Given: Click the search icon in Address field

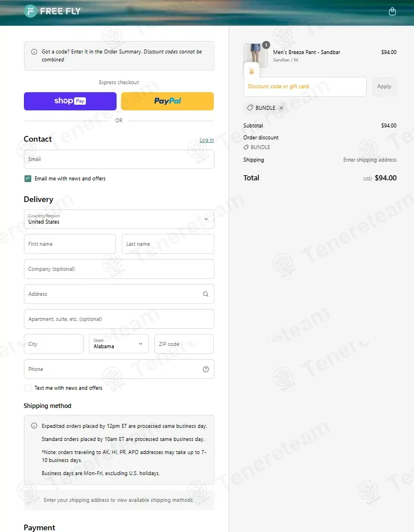Looking at the screenshot, I should tap(205, 294).
